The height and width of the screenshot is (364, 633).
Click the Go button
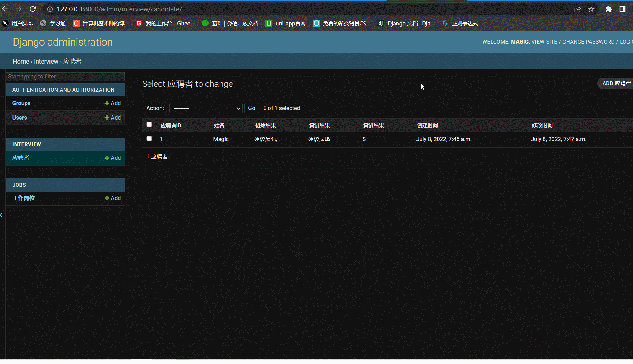click(251, 108)
